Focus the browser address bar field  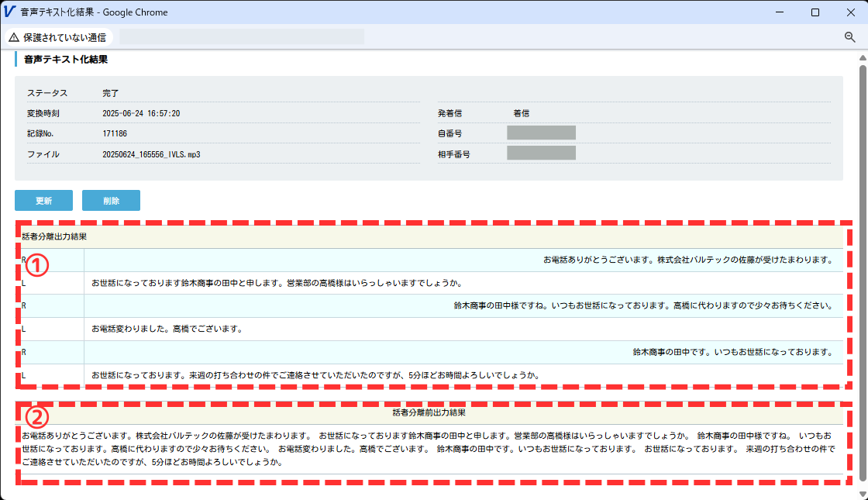pos(242,37)
